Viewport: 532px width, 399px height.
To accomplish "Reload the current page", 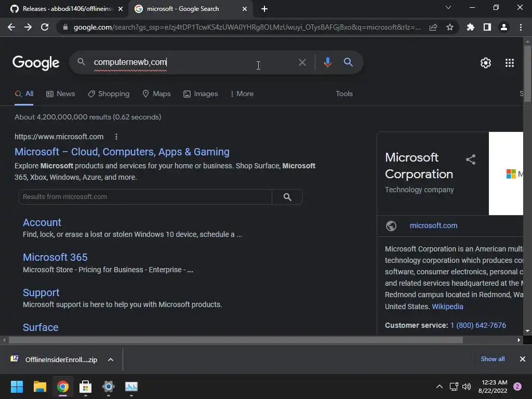I will point(45,27).
